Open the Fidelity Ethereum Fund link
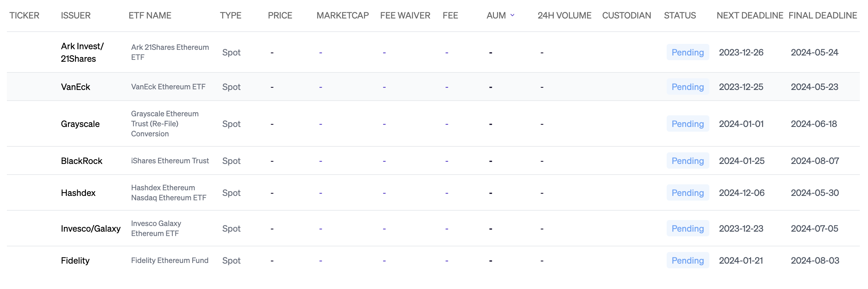Viewport: 868px width, 289px height. (169, 260)
